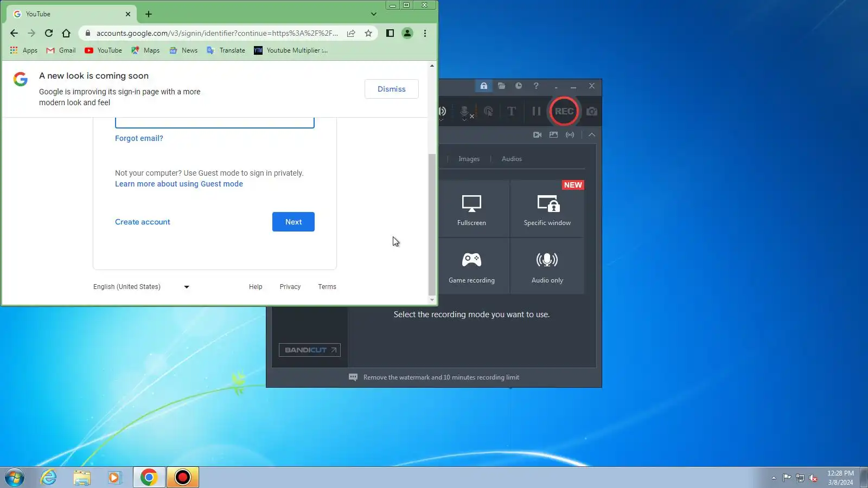Open the Translate bookmark
The width and height of the screenshot is (868, 488).
coord(226,50)
